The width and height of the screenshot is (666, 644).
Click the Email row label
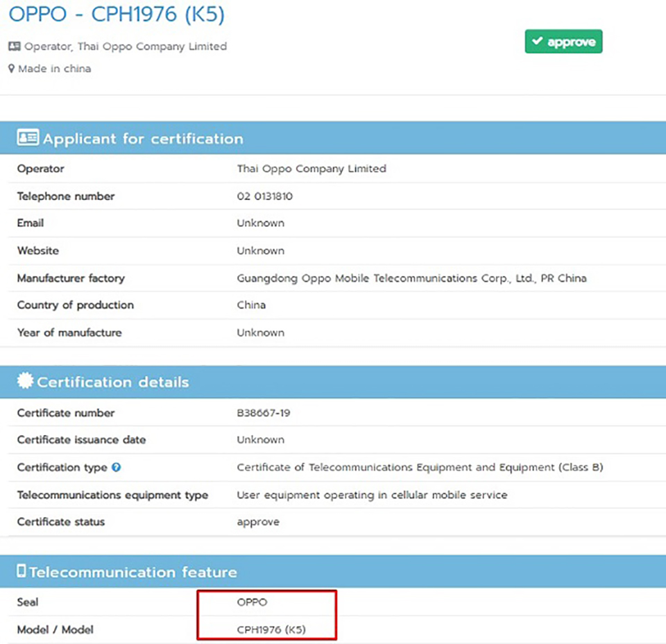click(31, 223)
